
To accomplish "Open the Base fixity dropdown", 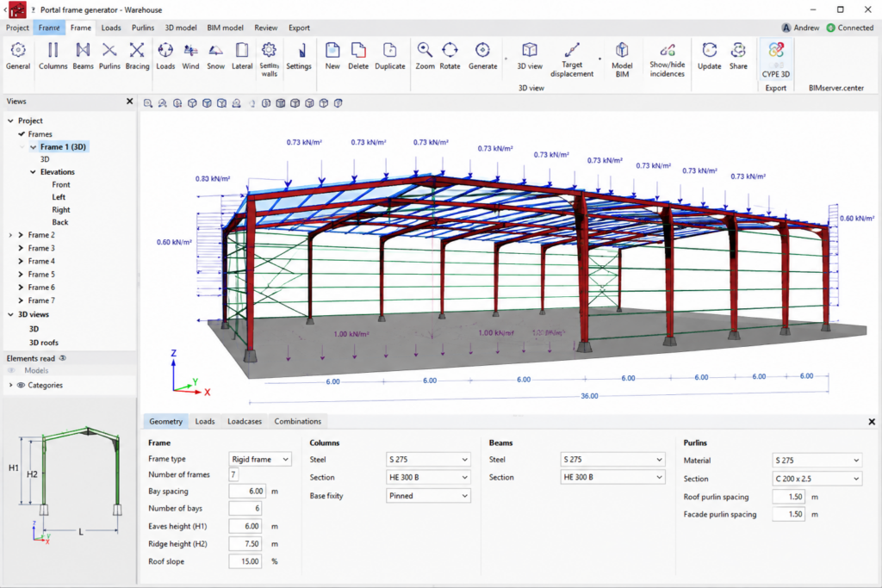I will point(428,496).
